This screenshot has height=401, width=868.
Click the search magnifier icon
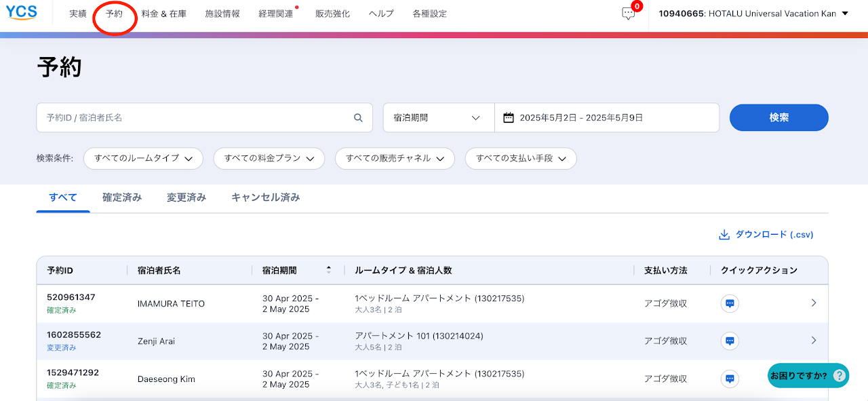pyautogui.click(x=358, y=118)
